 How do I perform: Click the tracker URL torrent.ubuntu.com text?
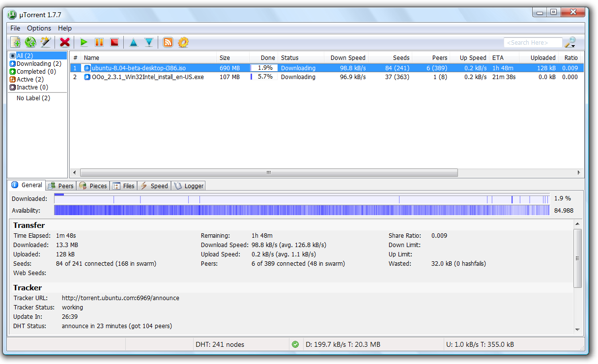(120, 298)
